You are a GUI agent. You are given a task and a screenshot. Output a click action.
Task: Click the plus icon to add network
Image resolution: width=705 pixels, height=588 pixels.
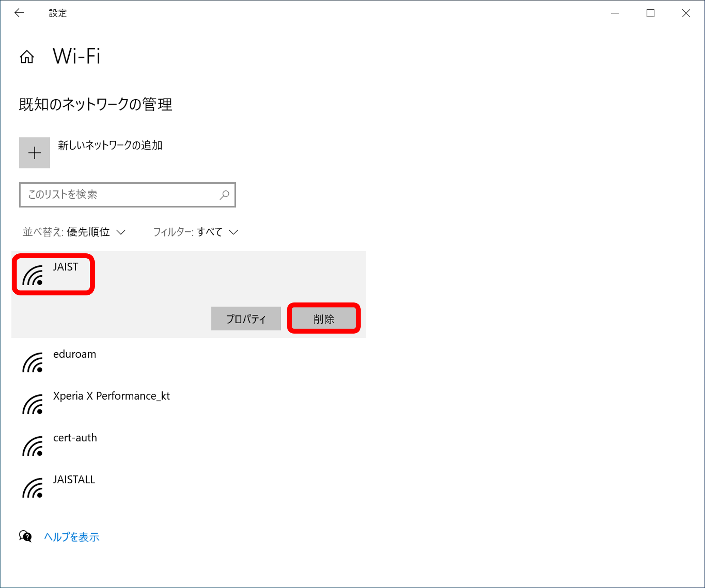(35, 153)
